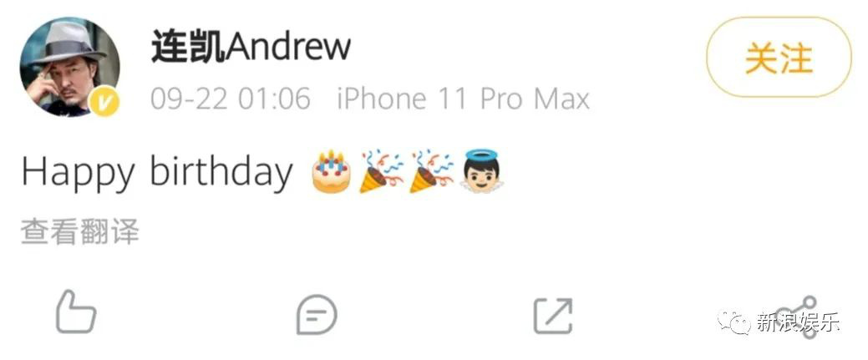Click 查看翻译 to view the translation
This screenshot has width=868, height=360.
click(x=79, y=231)
